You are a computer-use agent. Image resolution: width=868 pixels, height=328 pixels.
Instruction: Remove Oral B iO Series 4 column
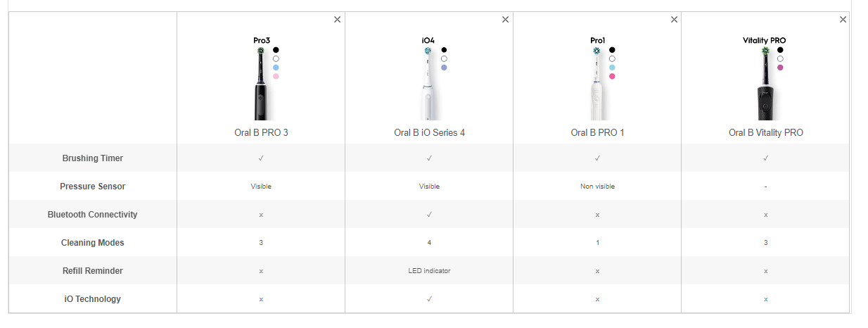click(x=505, y=20)
